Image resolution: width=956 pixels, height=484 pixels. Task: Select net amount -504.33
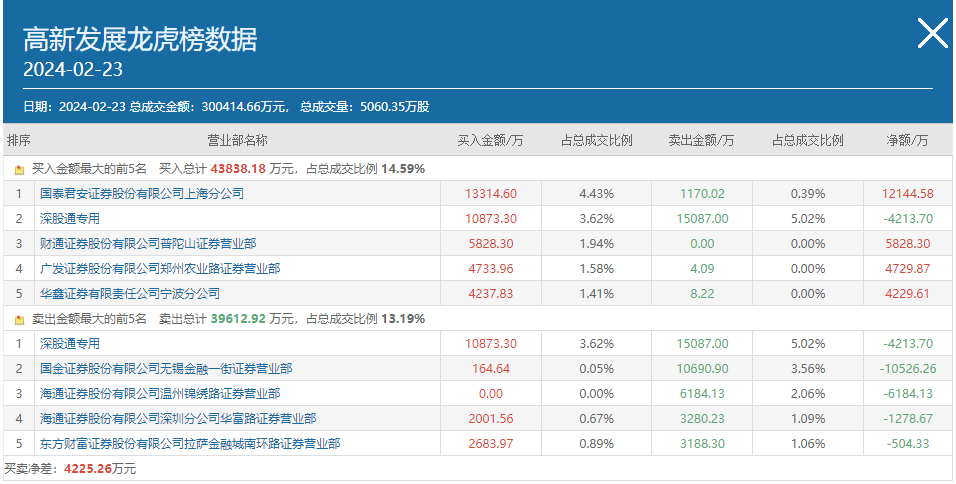pos(908,444)
